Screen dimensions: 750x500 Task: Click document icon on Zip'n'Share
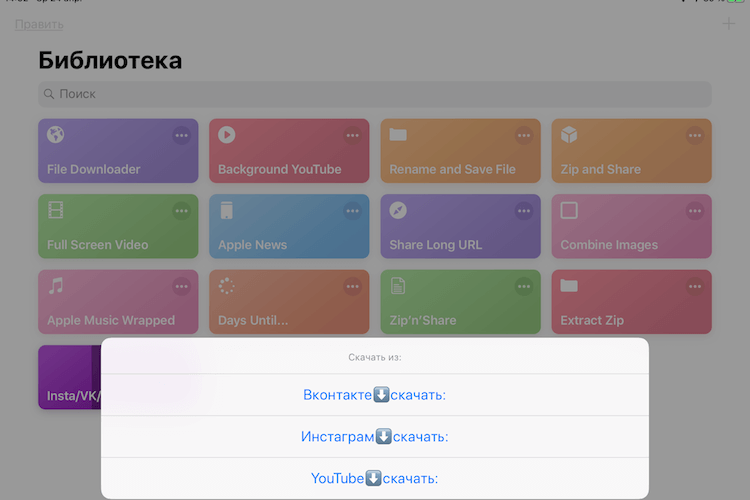coord(398,286)
